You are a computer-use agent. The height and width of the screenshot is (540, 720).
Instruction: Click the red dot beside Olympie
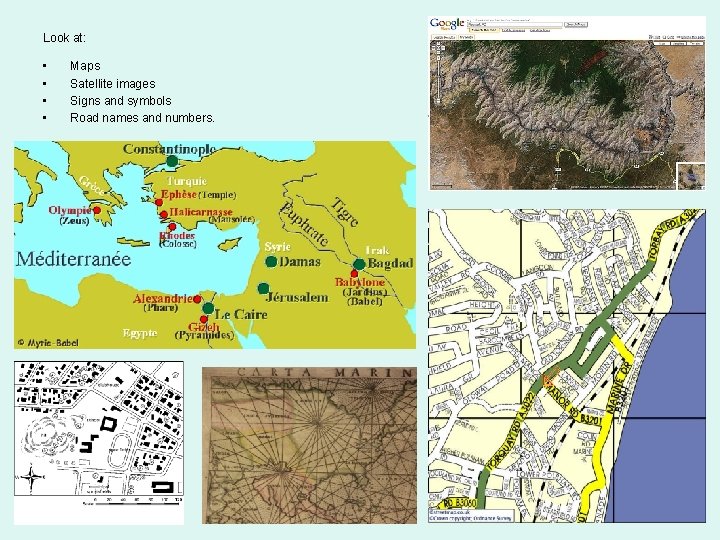click(97, 210)
